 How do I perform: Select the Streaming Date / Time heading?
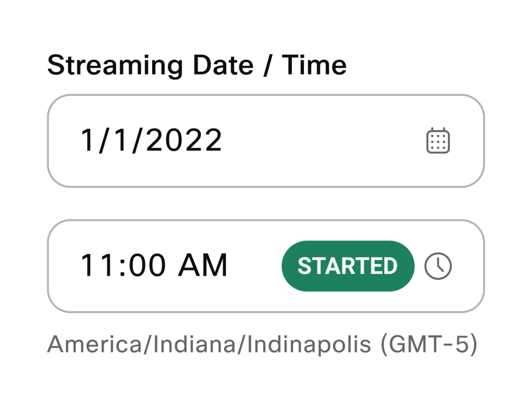tap(197, 65)
